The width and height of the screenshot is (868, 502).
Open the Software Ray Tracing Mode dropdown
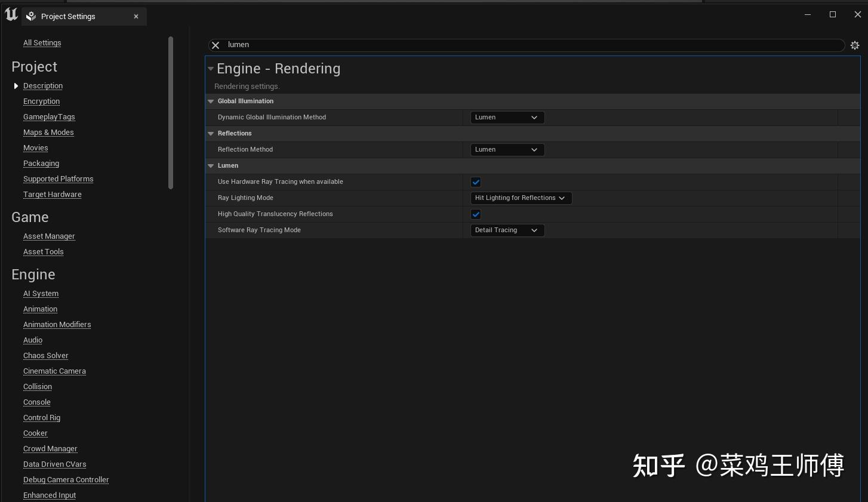[506, 230]
